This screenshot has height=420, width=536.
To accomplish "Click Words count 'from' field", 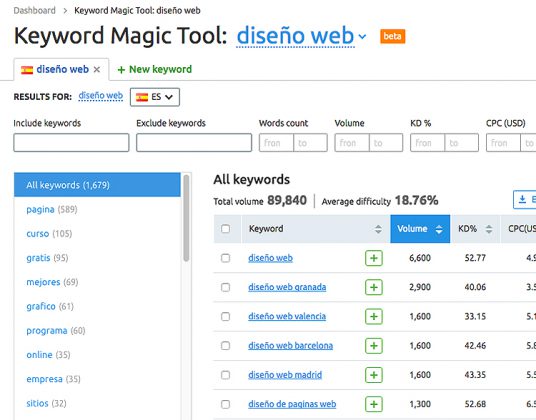I will (276, 143).
